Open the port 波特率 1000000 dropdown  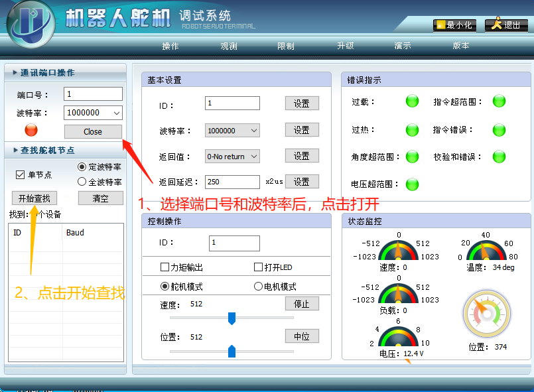(x=93, y=113)
